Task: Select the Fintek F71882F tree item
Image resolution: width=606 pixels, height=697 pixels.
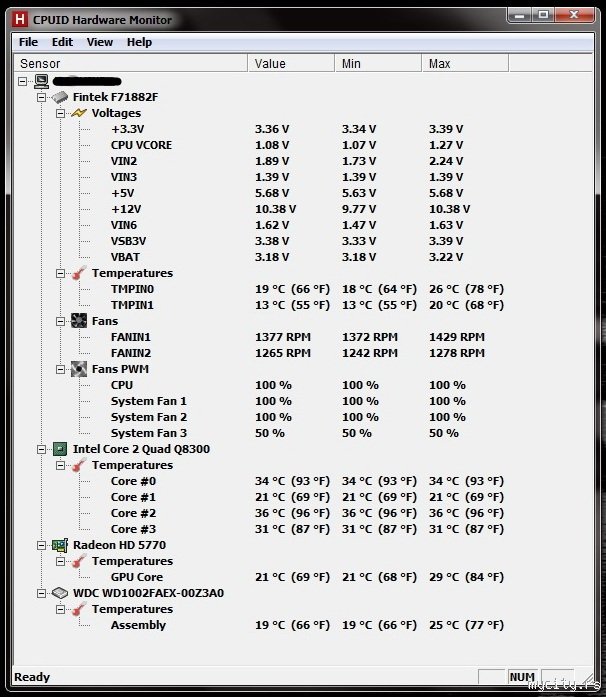Action: 115,97
